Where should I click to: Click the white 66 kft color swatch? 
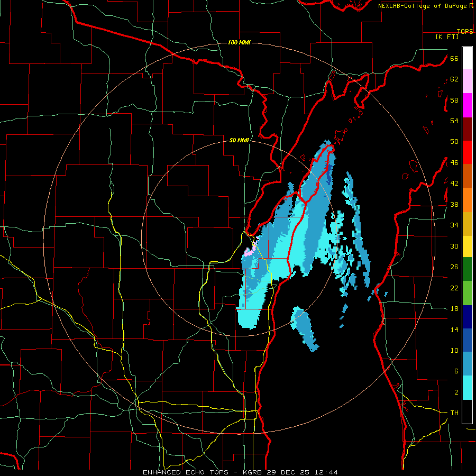tap(467, 58)
